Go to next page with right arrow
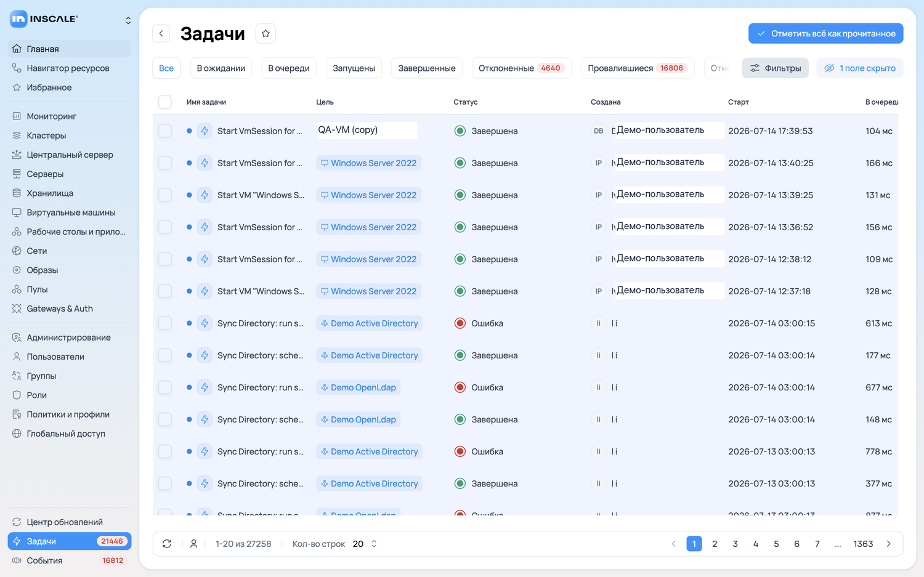Image resolution: width=924 pixels, height=577 pixels. pyautogui.click(x=888, y=544)
